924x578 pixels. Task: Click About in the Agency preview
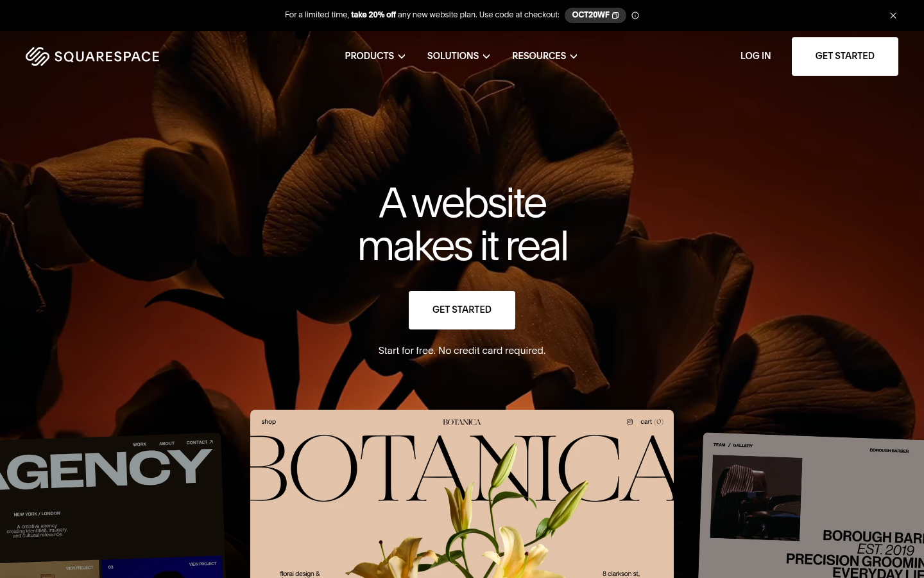click(167, 443)
